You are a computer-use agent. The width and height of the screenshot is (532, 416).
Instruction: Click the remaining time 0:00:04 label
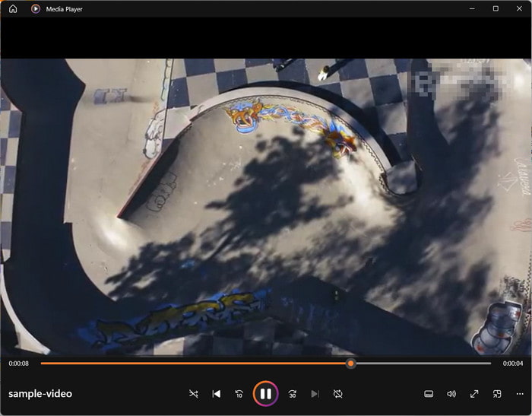click(x=513, y=364)
